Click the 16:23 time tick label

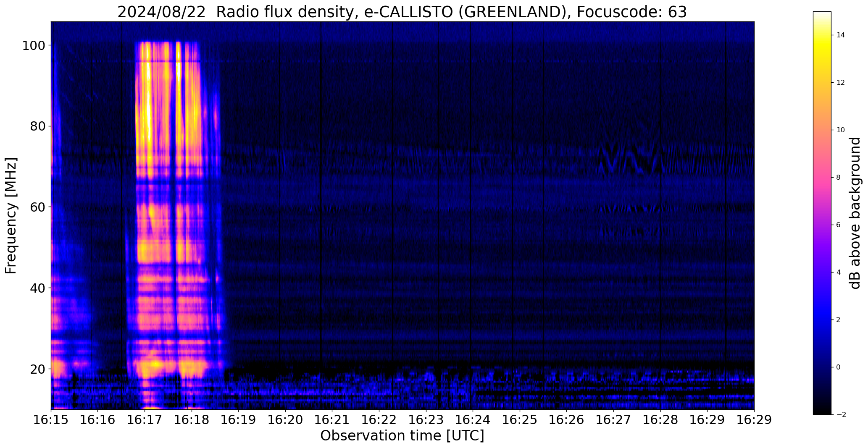(x=426, y=419)
